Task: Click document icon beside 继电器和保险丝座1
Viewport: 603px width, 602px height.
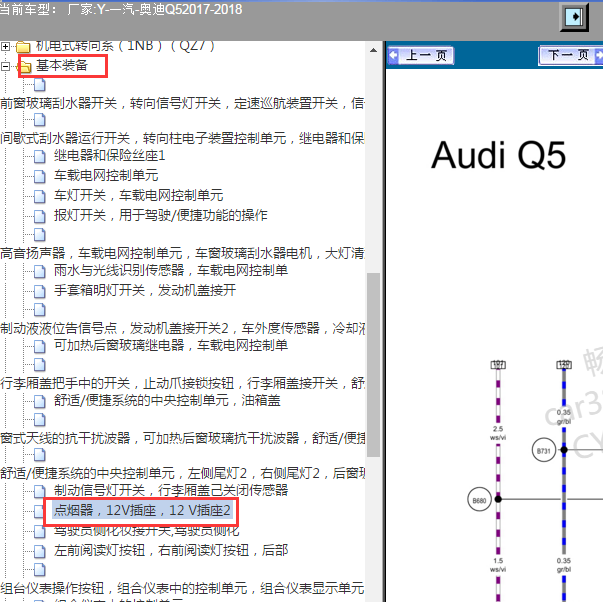Action: coord(39,156)
